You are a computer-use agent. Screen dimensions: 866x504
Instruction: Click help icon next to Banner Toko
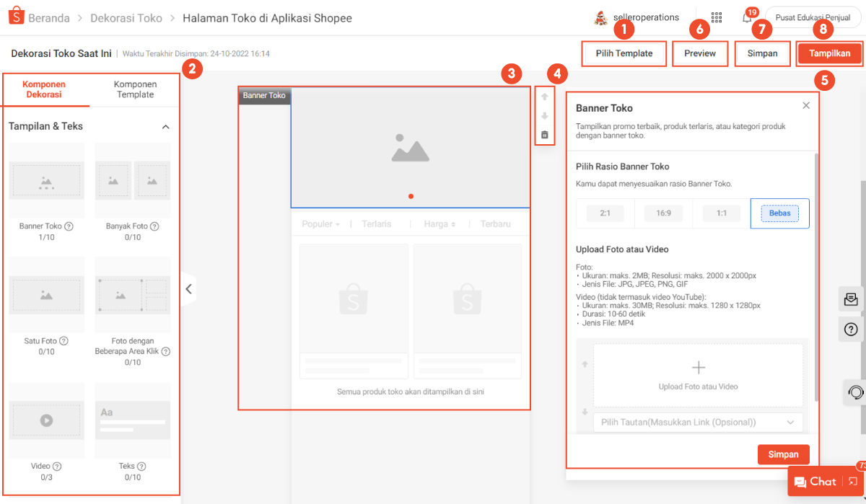[69, 226]
